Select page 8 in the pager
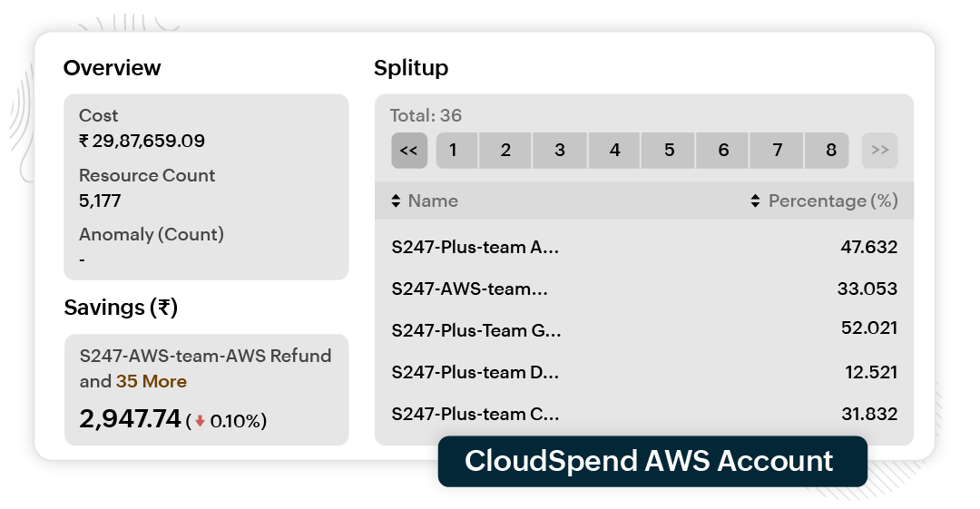 [830, 151]
